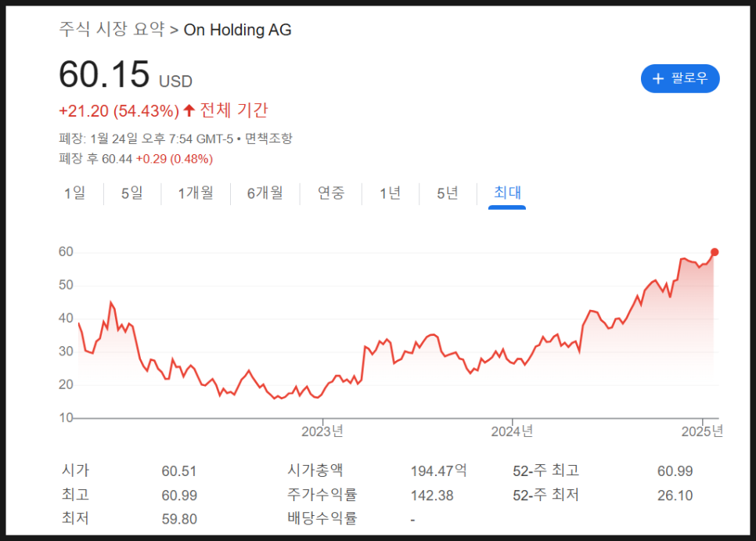Screen dimensions: 756x541
Task: Click the 최저 value 59.80
Action: click(179, 519)
